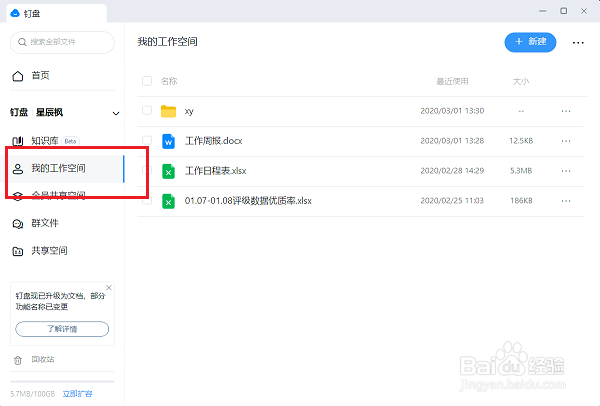
Task: Click the 钉盘 window tab
Action: (57, 14)
